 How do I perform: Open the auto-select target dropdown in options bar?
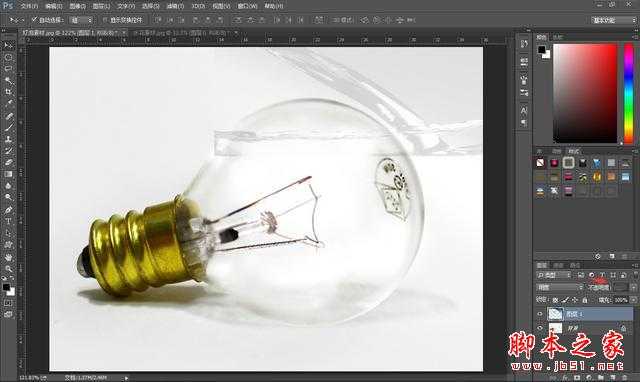(81, 20)
